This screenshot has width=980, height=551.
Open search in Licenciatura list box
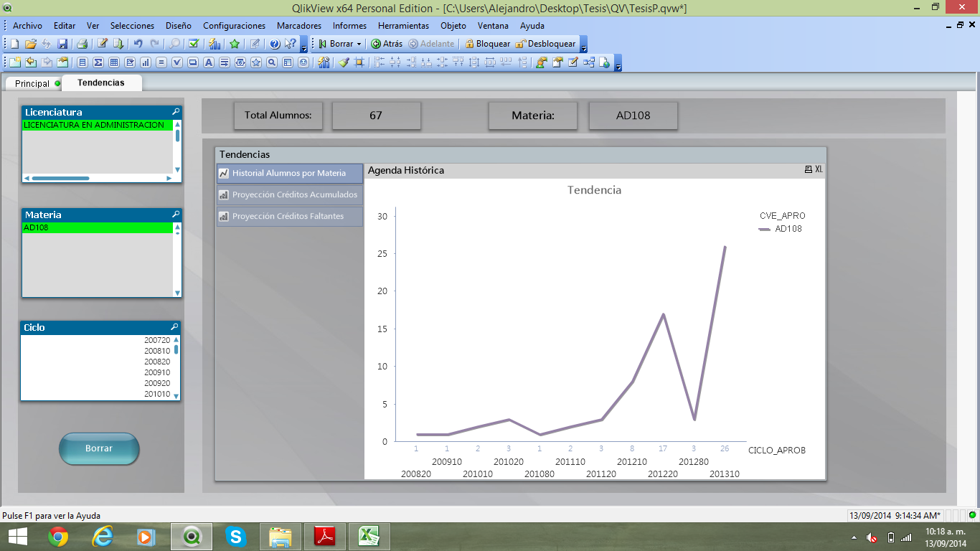click(176, 112)
